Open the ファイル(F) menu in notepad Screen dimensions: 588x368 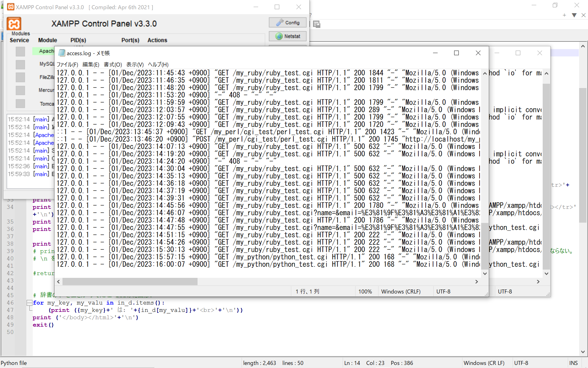(67, 64)
